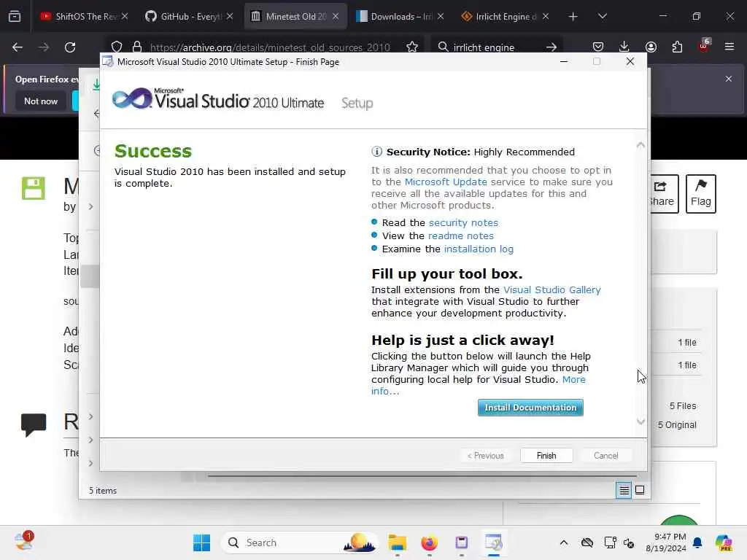747x560 pixels.
Task: Click the network and volume tray icon
Action: click(x=629, y=542)
